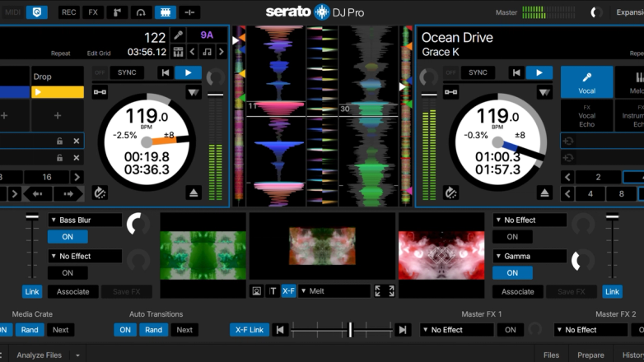Screen dimensions: 644x362
Task: Turn on left deck No Effect ON button
Action: 68,273
